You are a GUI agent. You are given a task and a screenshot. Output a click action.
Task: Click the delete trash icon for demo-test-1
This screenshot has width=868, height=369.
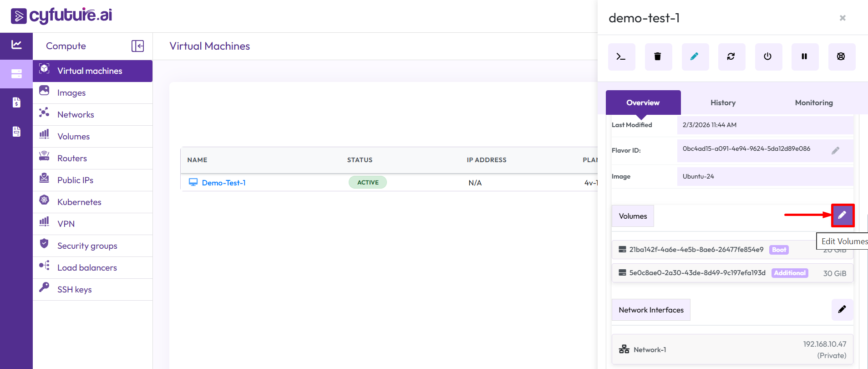click(x=658, y=57)
